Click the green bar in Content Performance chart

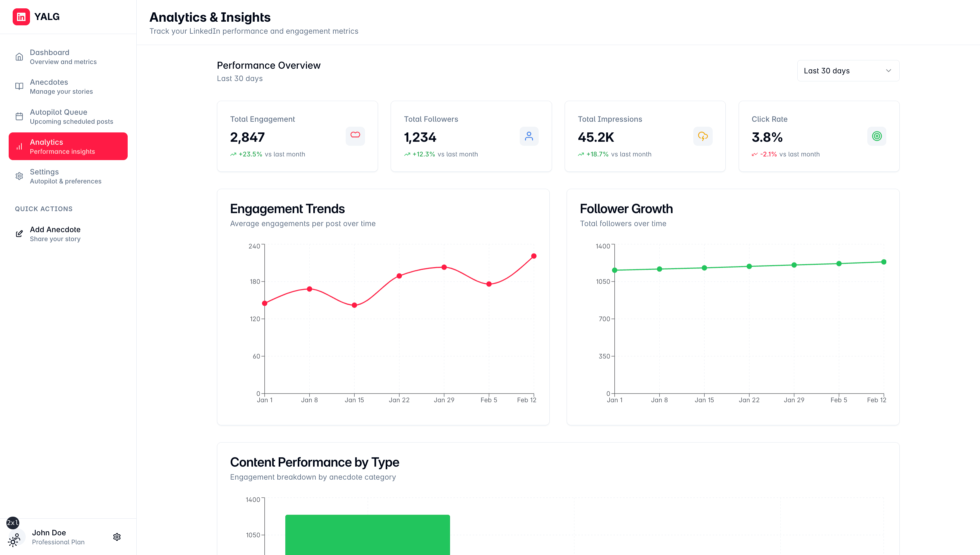(368, 535)
